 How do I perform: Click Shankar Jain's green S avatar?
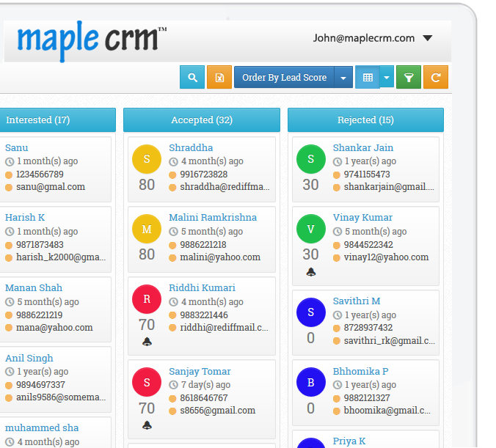click(311, 159)
